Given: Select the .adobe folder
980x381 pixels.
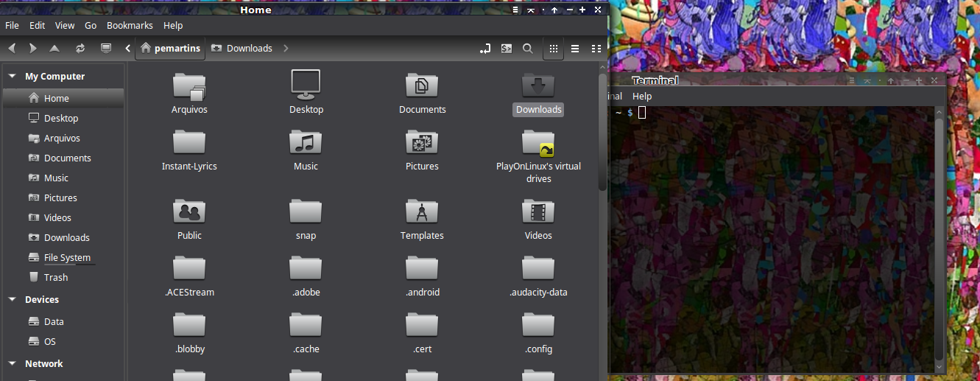Looking at the screenshot, I should [306, 268].
